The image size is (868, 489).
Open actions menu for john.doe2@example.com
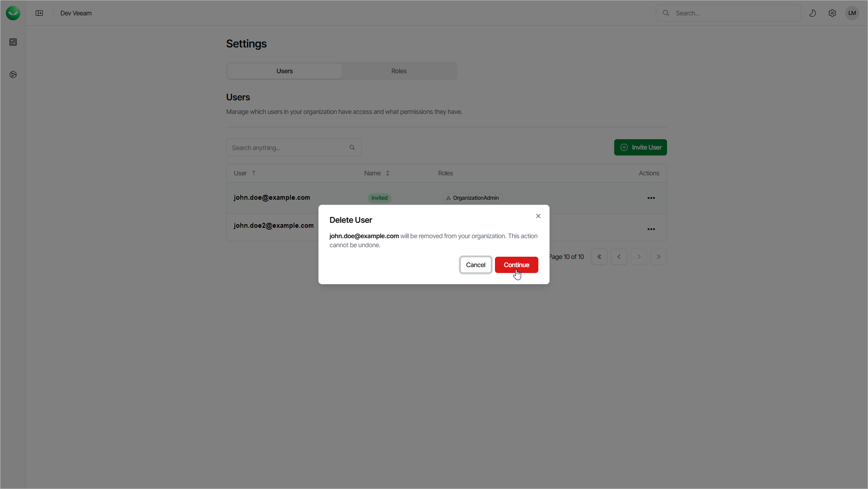point(651,229)
